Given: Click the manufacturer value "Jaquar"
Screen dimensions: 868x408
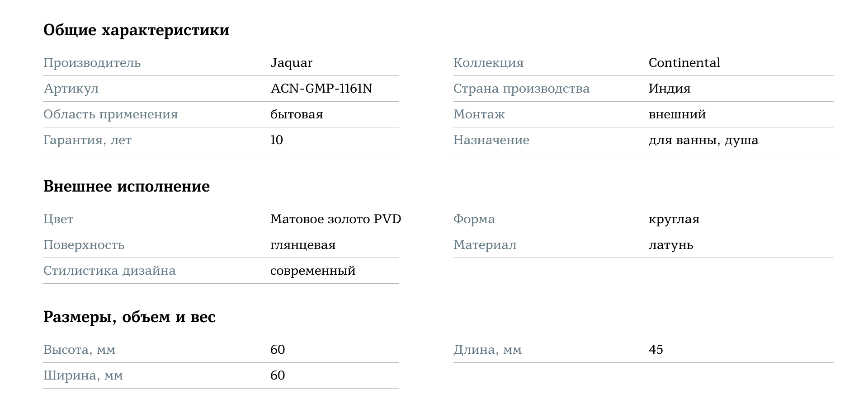Looking at the screenshot, I should pos(291,63).
